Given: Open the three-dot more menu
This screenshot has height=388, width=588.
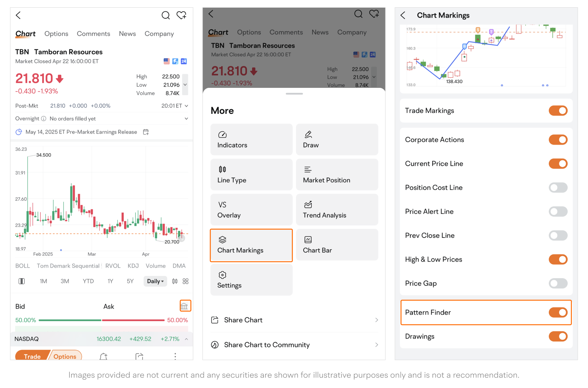Looking at the screenshot, I should pyautogui.click(x=175, y=357).
